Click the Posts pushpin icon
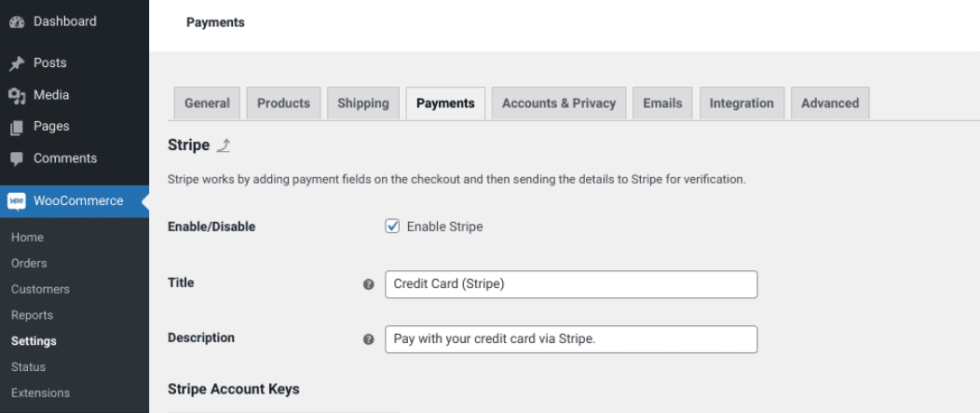980x413 pixels. (17, 63)
